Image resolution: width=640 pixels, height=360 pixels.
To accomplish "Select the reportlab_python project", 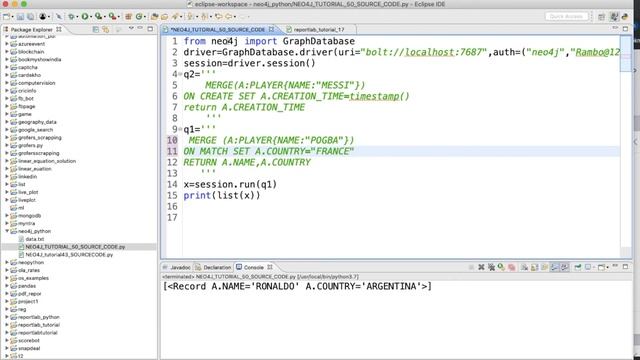I will coord(39,317).
